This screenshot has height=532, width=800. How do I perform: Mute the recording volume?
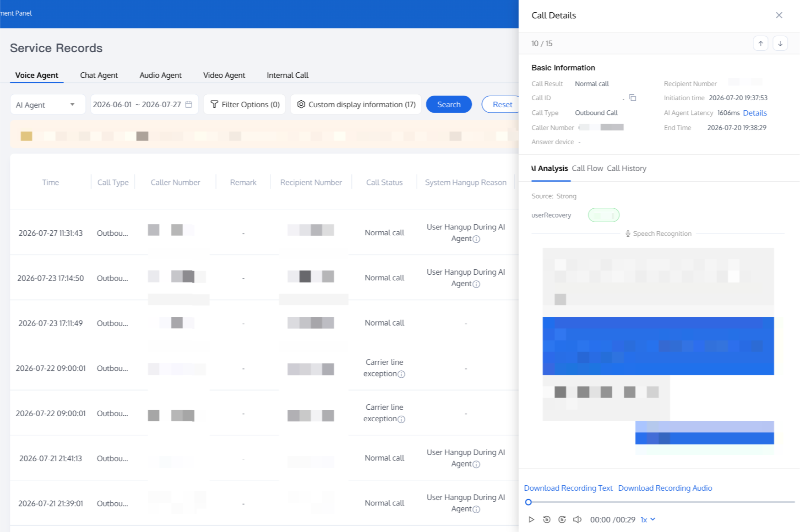pos(577,520)
